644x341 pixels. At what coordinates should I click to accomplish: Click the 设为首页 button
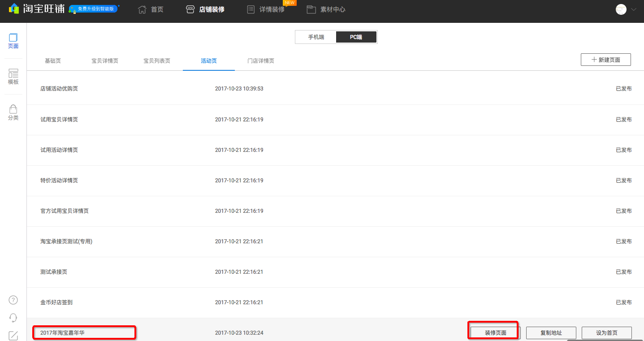[607, 333]
